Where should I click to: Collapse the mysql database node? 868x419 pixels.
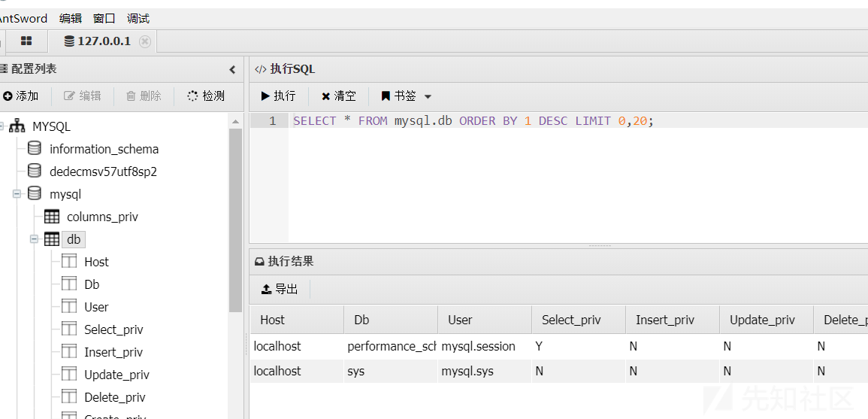tap(17, 194)
